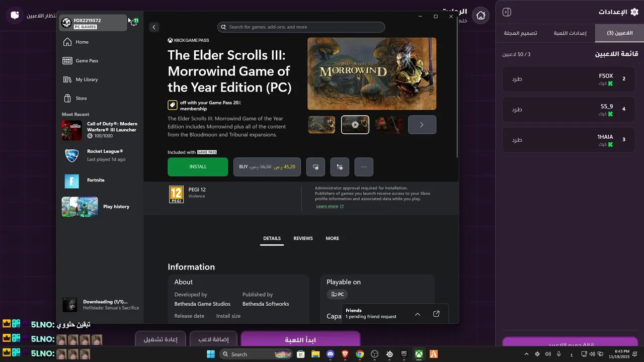Install Morrowind with the green button
This screenshot has width=644, height=362.
pos(198,167)
